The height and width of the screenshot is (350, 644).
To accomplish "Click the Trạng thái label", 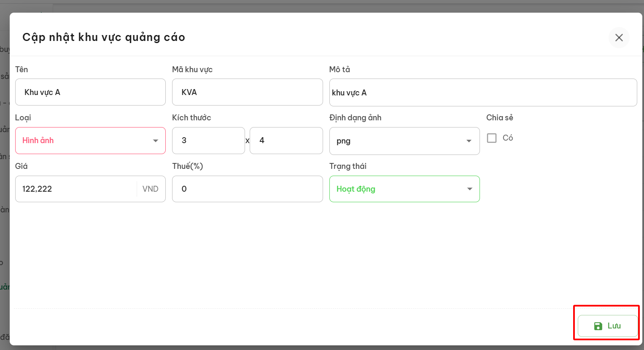I will [x=348, y=166].
